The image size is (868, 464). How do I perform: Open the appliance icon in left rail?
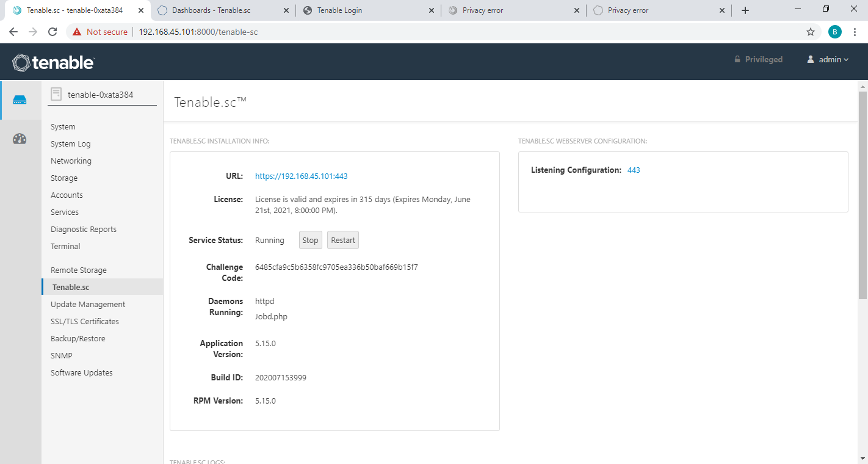click(x=20, y=100)
